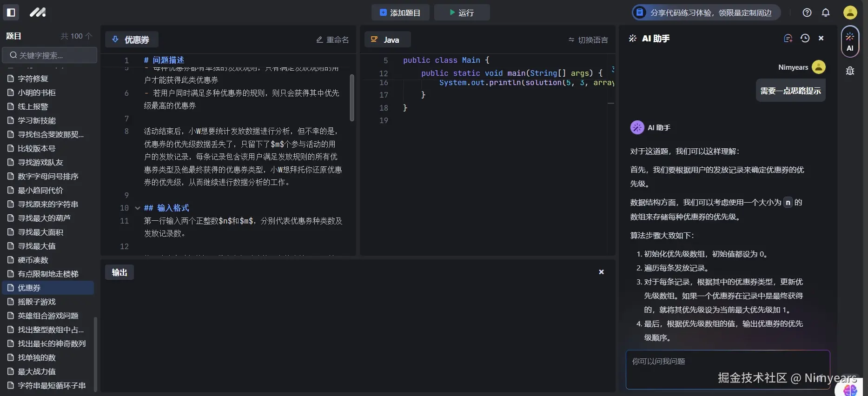
Task: Open the help question mark icon
Action: (807, 13)
